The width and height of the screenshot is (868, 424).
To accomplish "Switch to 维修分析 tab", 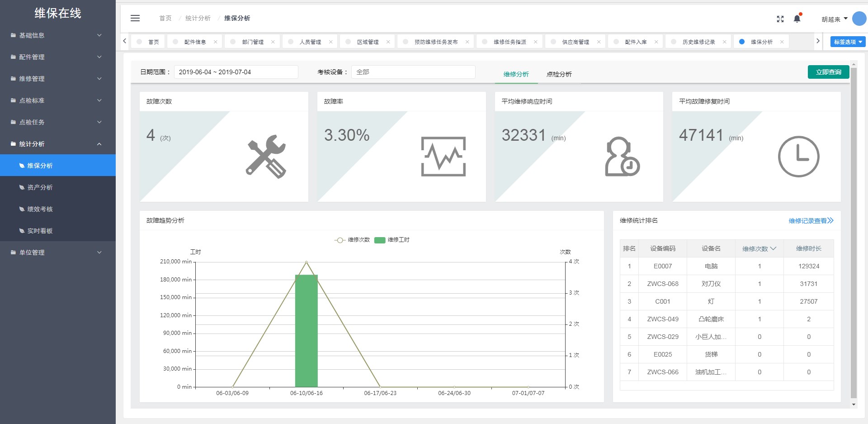I will (x=516, y=74).
